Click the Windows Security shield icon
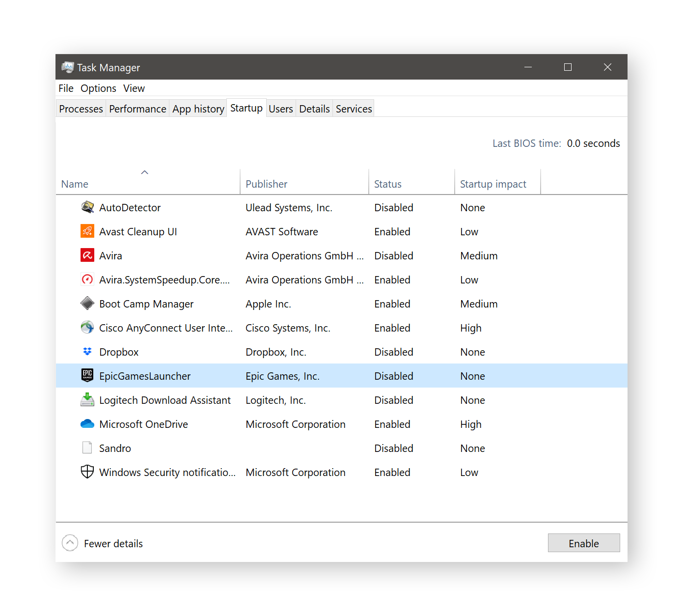Image resolution: width=684 pixels, height=616 pixels. coord(87,472)
